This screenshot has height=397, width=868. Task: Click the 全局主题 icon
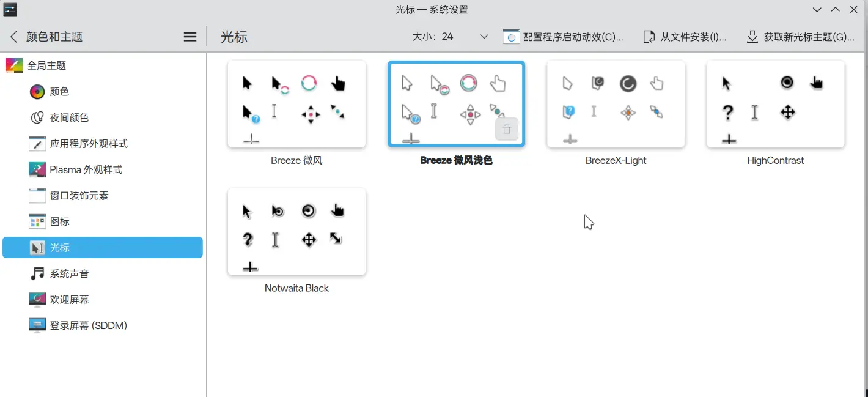14,65
